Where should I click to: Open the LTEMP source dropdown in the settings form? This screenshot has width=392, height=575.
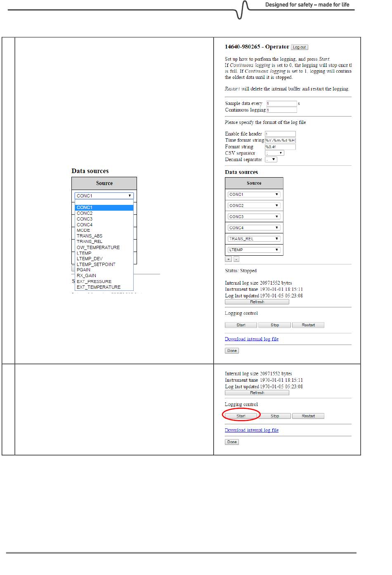click(x=254, y=250)
